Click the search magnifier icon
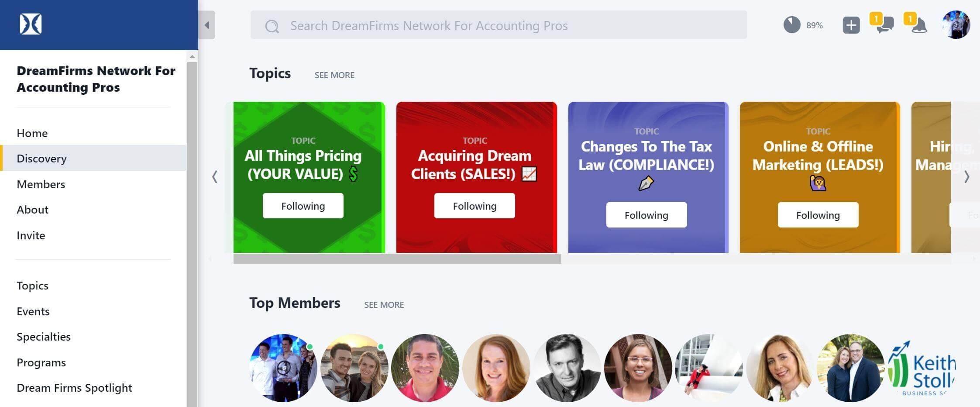Image resolution: width=980 pixels, height=407 pixels. coord(272,27)
